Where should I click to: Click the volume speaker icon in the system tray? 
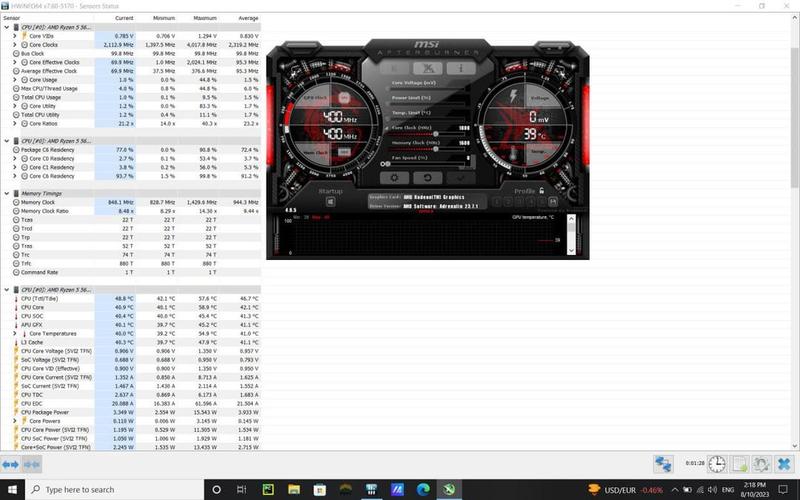coord(712,490)
